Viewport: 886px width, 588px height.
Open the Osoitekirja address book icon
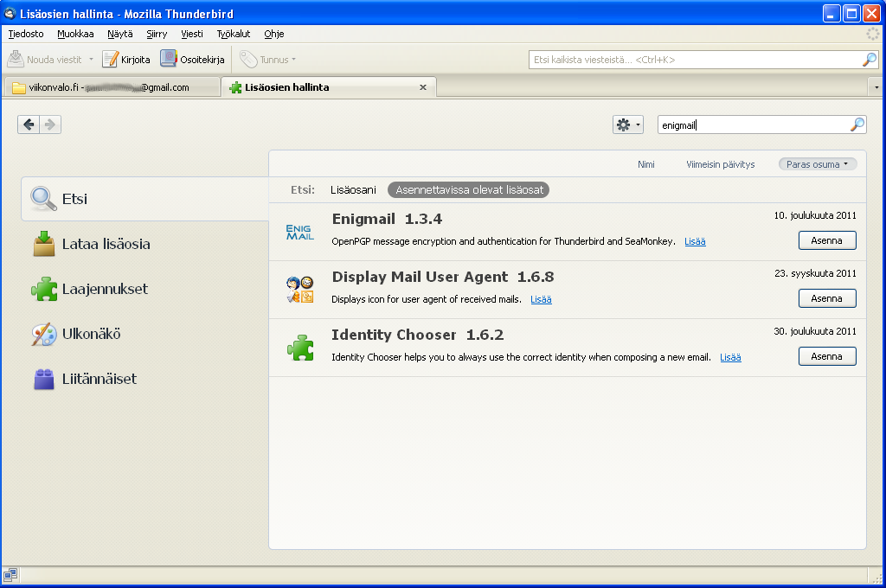point(169,59)
